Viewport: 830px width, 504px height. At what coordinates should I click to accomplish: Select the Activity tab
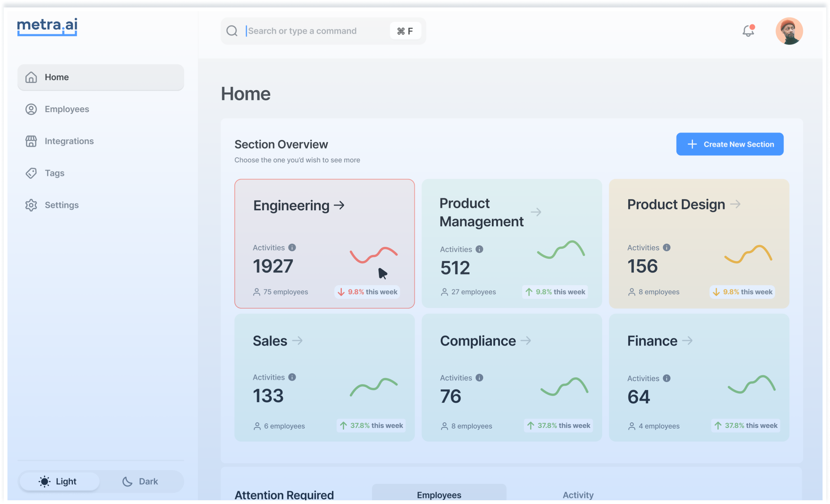578,495
